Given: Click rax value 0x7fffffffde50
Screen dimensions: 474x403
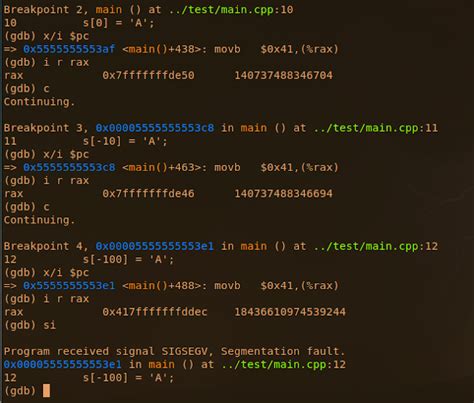Looking at the screenshot, I should coord(148,75).
